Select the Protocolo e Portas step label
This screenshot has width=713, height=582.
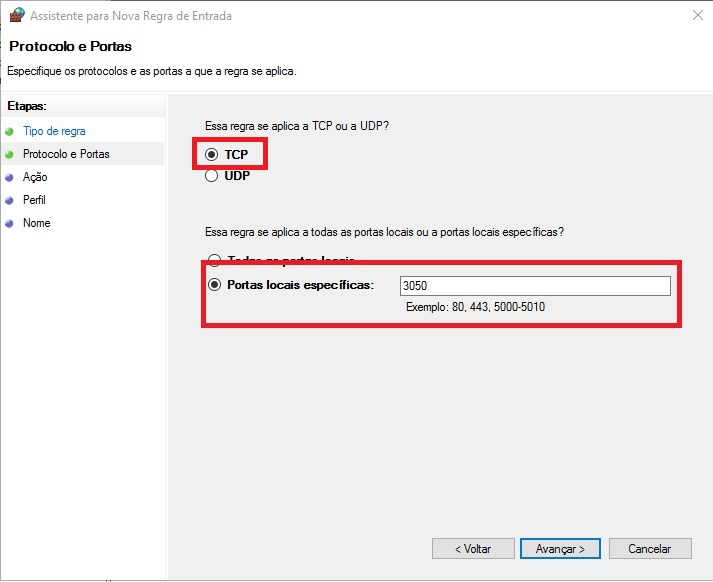click(66, 154)
